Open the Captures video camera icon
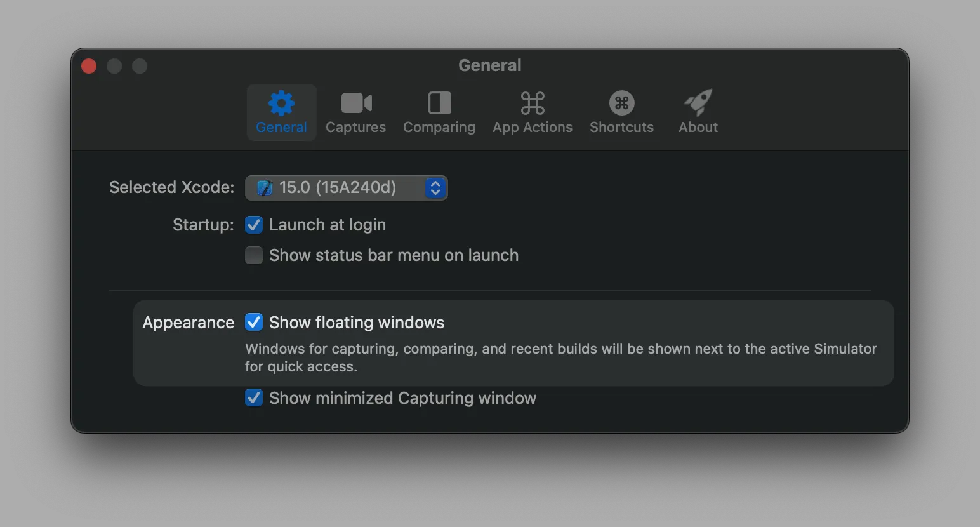 tap(356, 103)
